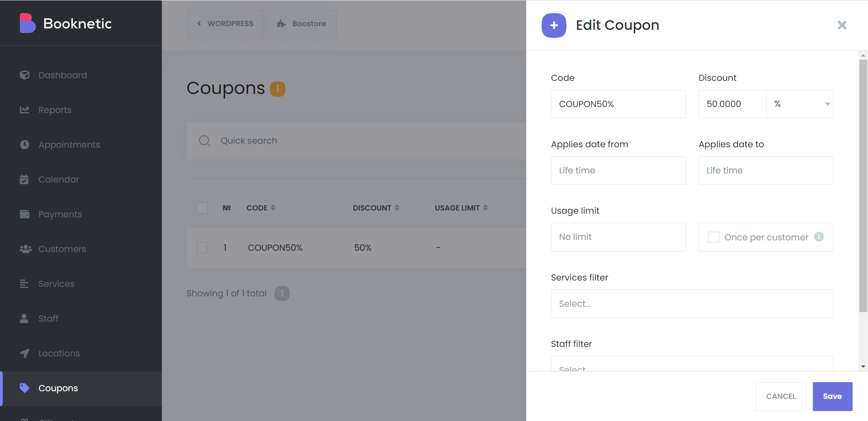Sort table by CODE column arrows
This screenshot has height=421, width=868.
click(x=273, y=208)
